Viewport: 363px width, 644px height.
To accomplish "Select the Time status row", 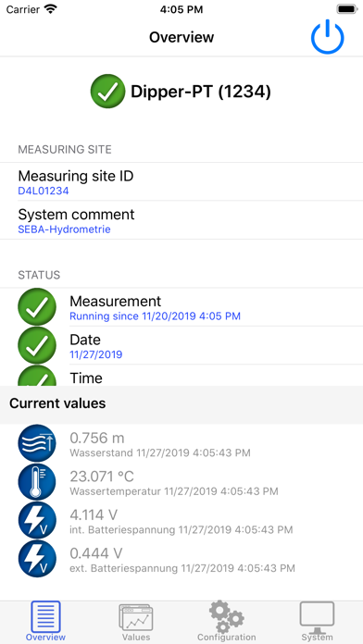I will 181,376.
